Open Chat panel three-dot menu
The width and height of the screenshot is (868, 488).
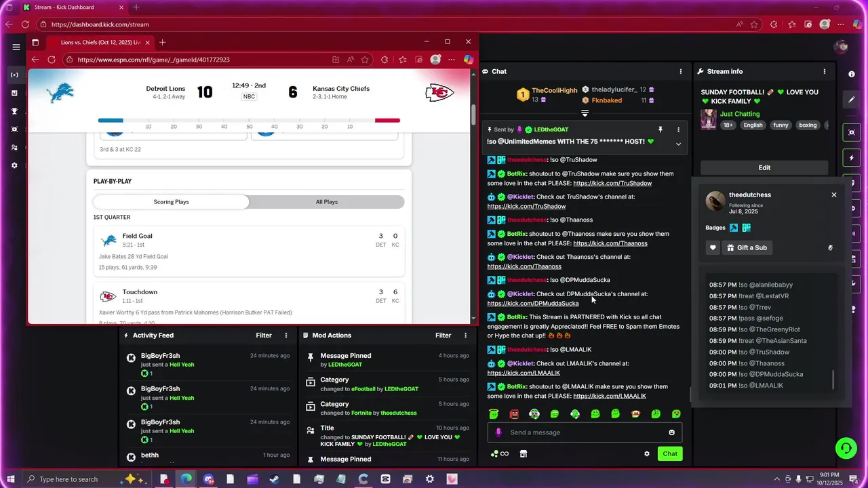click(x=681, y=71)
